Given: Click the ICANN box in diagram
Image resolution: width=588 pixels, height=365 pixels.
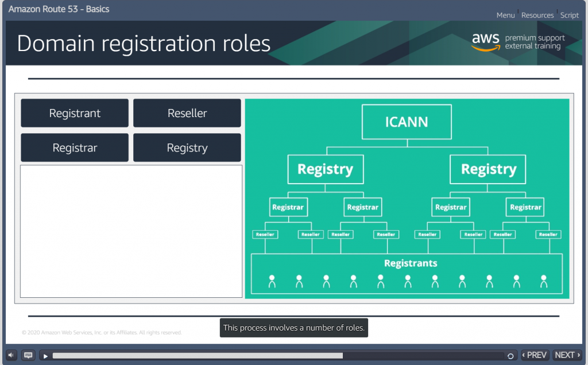Looking at the screenshot, I should [407, 122].
